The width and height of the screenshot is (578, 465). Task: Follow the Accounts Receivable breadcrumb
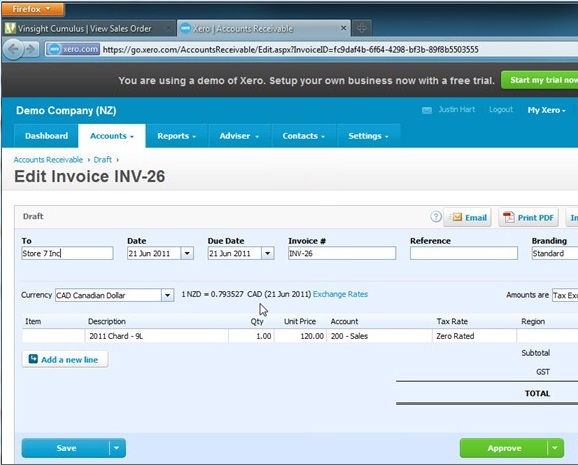click(48, 160)
